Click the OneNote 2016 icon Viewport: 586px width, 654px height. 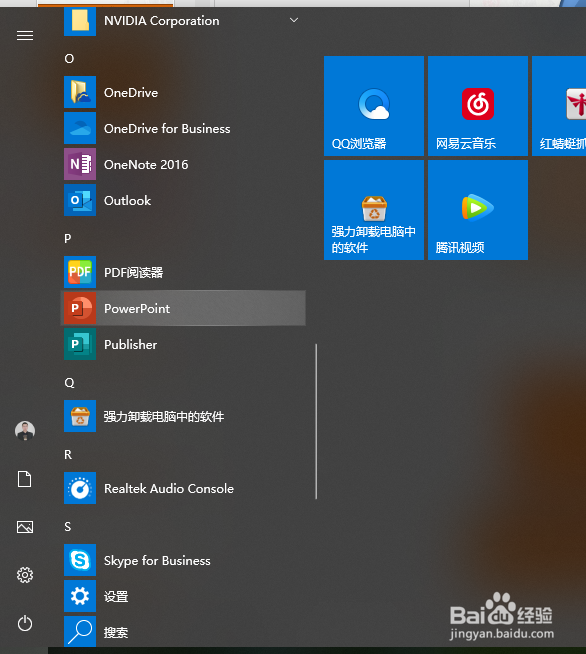coord(80,164)
